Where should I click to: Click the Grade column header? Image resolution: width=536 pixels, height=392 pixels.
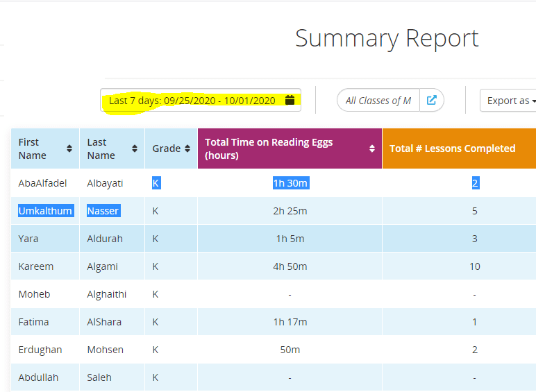pos(171,148)
